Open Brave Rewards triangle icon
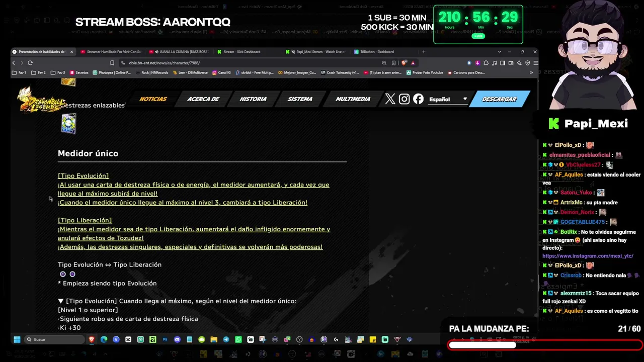 413,63
